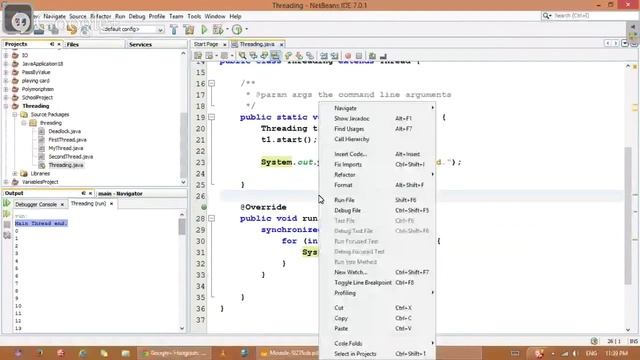Collapse the Threading project node
This screenshot has height=360, width=640.
click(6, 106)
